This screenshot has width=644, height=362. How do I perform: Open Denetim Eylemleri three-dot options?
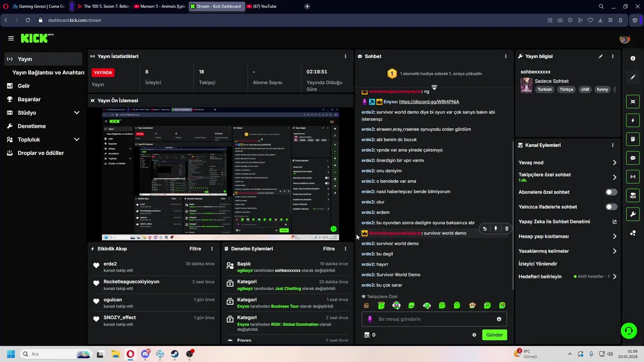pyautogui.click(x=345, y=249)
